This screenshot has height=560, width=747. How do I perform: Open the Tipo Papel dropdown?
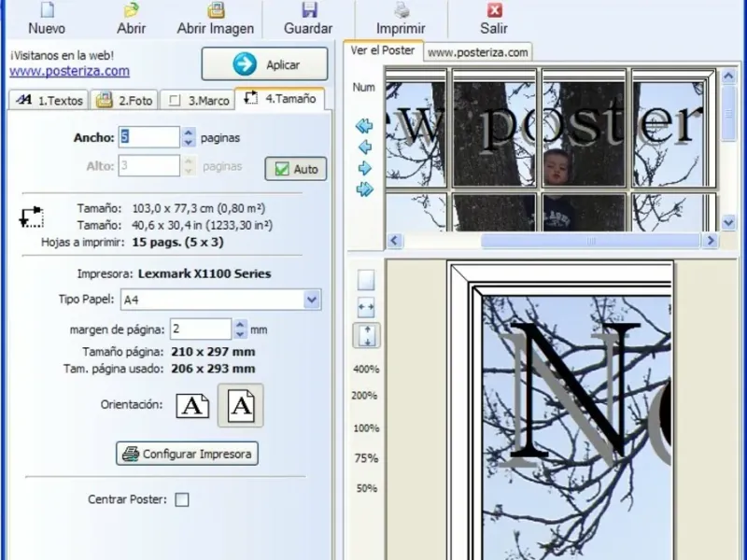coord(312,300)
